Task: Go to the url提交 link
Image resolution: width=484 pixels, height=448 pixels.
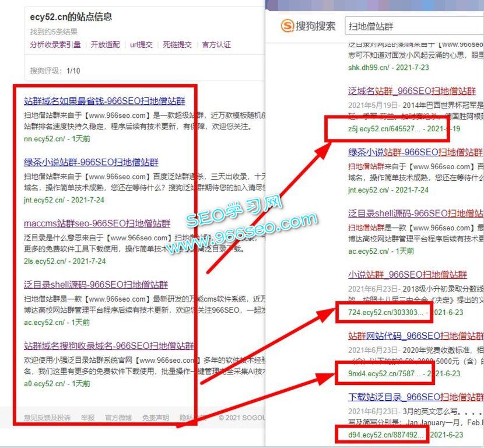Action: coord(141,45)
